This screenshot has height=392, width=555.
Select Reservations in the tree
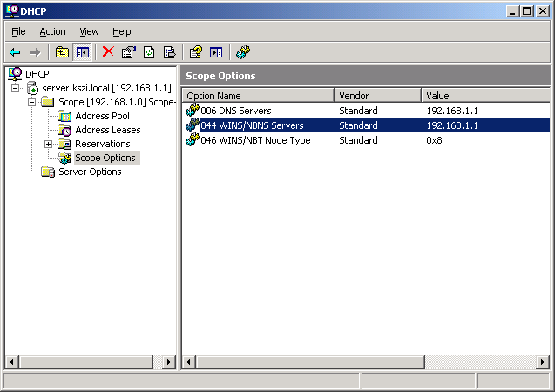[x=103, y=144]
